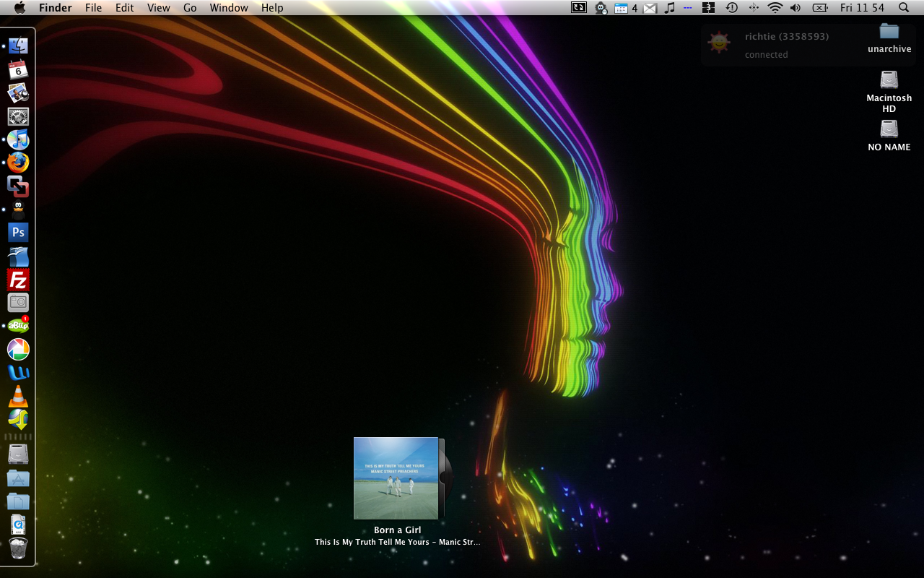This screenshot has height=578, width=924.
Task: Launch Photoshop from the dock
Action: click(18, 233)
